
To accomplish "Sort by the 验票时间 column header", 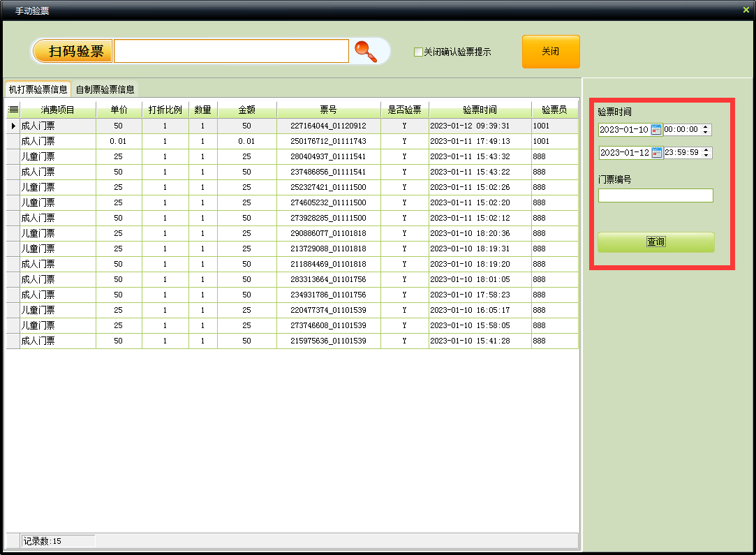I will tap(480, 110).
